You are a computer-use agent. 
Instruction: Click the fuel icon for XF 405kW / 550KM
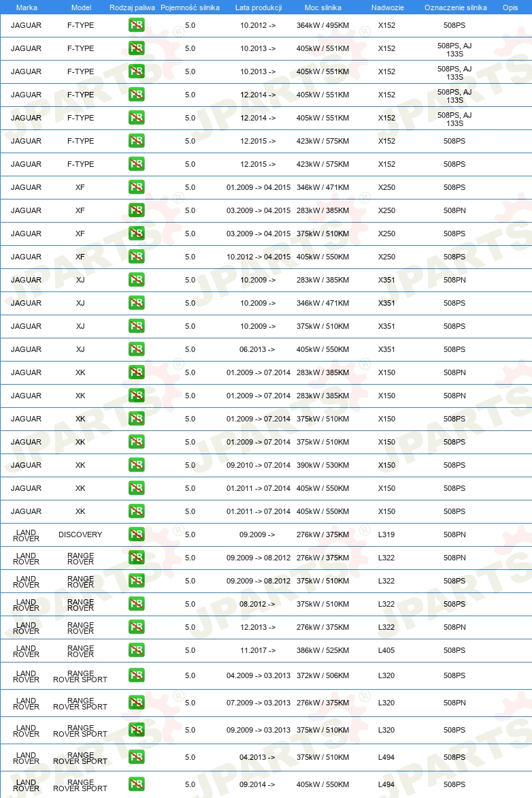pos(136,257)
